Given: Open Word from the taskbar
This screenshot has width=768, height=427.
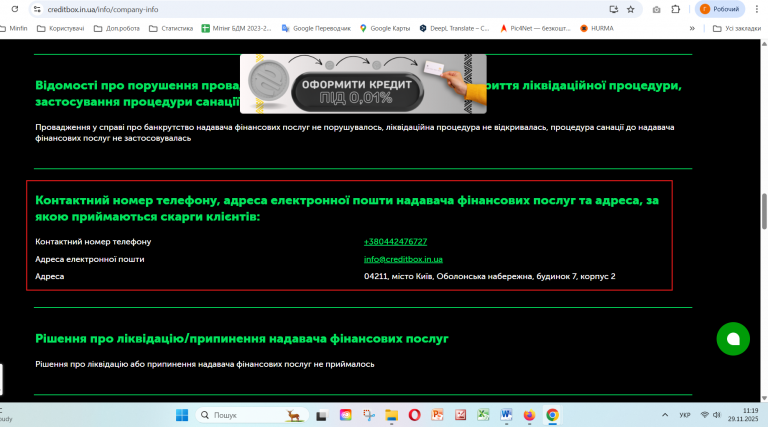Looking at the screenshot, I should [x=506, y=415].
